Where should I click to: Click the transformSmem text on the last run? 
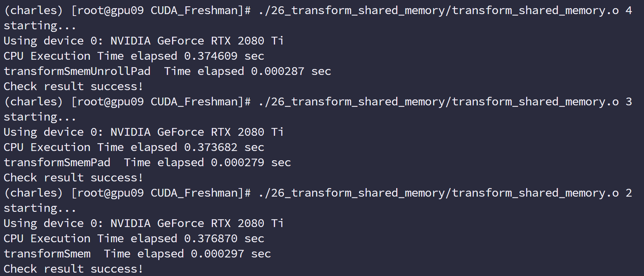(47, 254)
